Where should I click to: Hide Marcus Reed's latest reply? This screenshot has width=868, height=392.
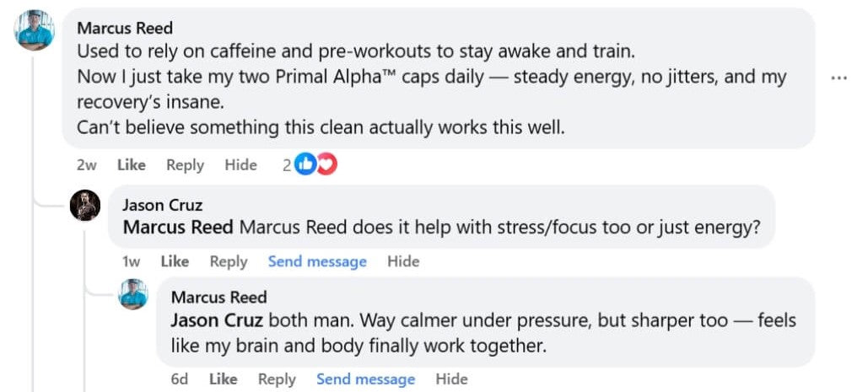tap(451, 379)
